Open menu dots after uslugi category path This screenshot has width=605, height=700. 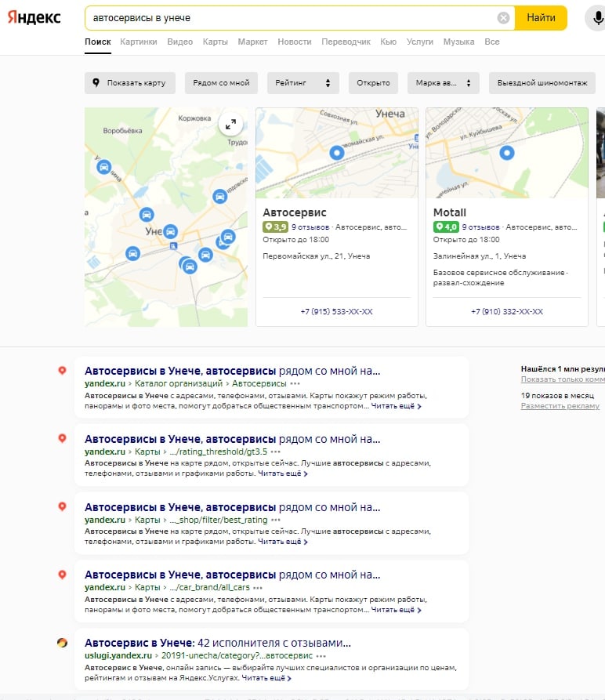321,656
